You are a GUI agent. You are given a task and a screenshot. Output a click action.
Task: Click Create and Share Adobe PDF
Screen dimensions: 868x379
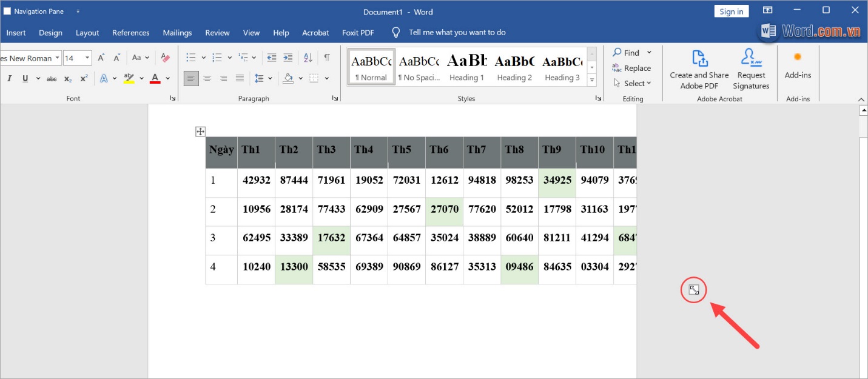tap(699, 70)
